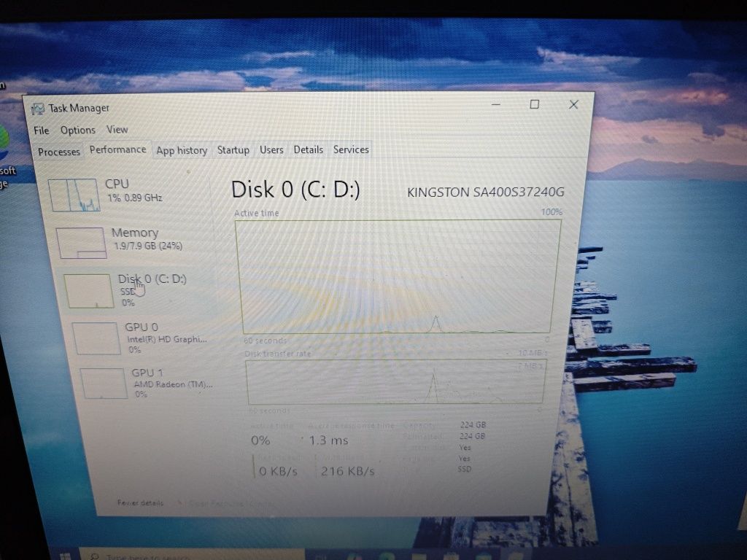Screen dimensions: 747x560
Task: Select Disk 0 (C: D:) in sidebar
Action: tap(138, 290)
